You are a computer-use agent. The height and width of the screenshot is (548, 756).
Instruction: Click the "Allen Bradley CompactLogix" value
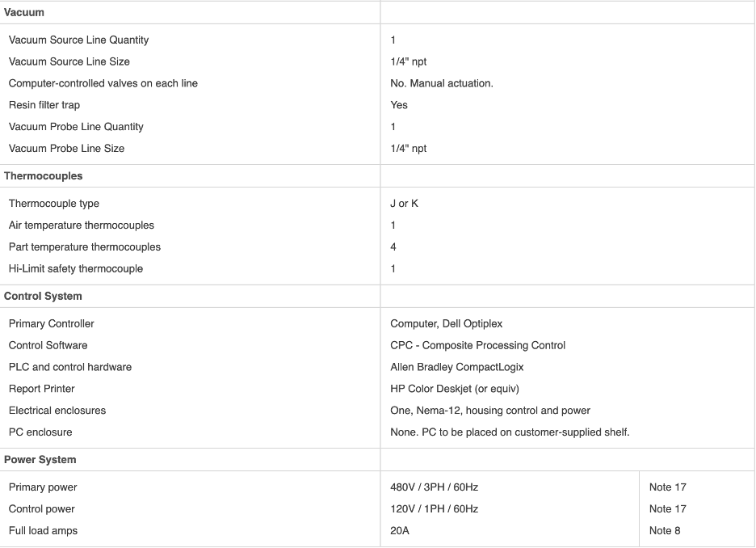[x=456, y=367]
